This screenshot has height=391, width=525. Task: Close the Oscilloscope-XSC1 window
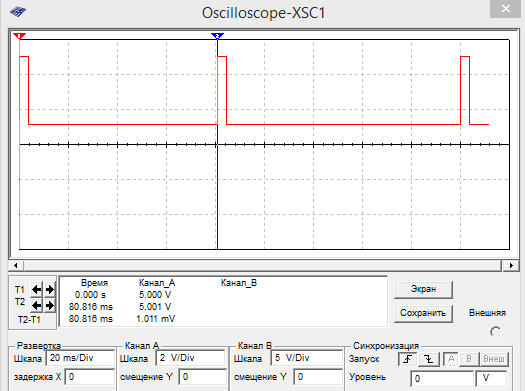[x=506, y=9]
